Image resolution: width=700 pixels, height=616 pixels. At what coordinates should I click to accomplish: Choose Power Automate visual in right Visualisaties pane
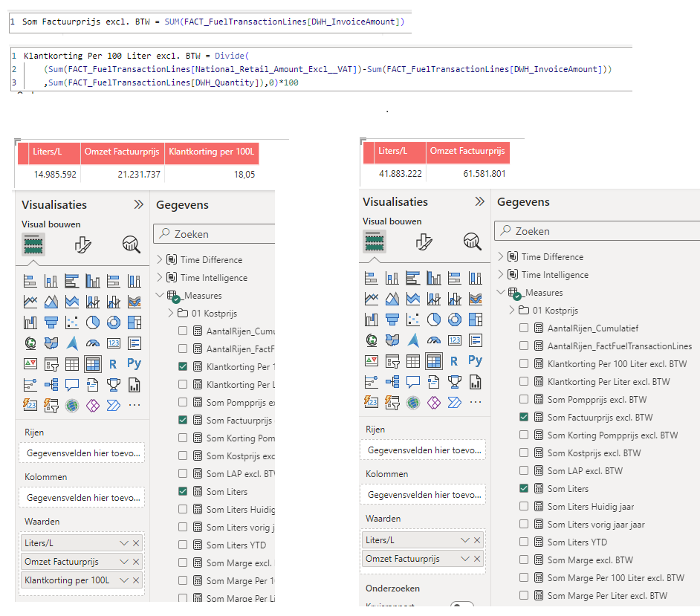tap(455, 402)
